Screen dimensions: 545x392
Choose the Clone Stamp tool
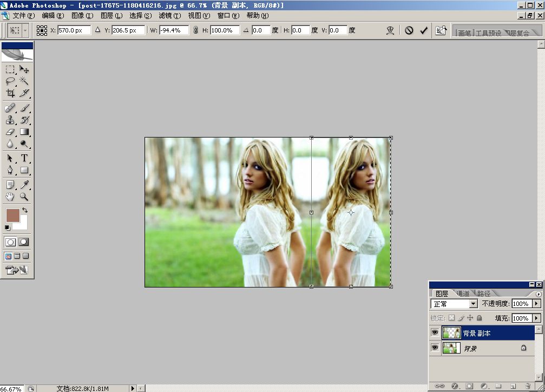tap(10, 120)
